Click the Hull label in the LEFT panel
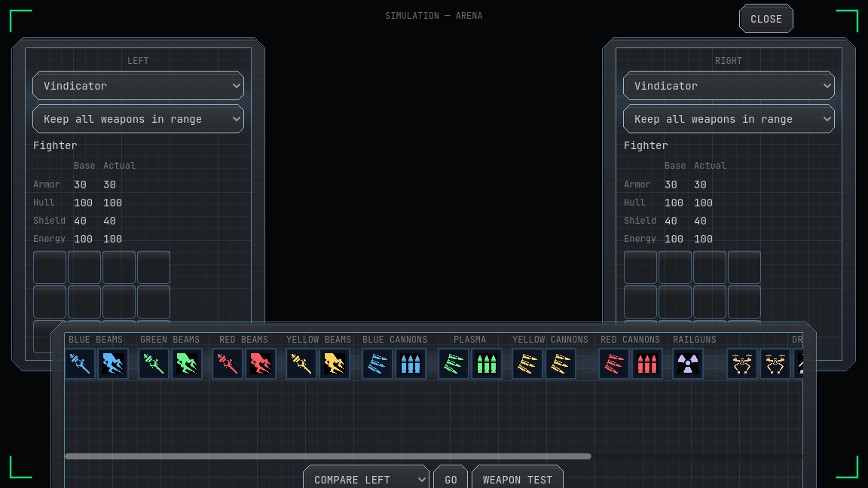 point(44,203)
